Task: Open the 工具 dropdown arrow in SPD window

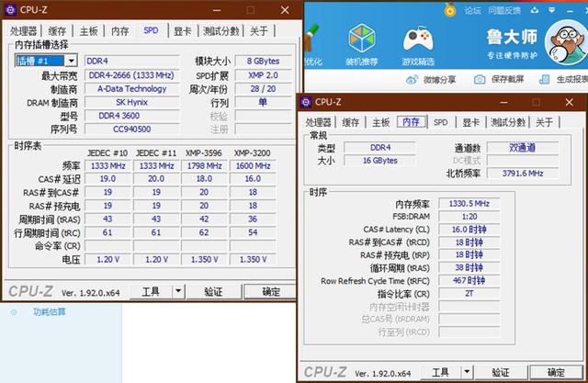Action: 178,291
